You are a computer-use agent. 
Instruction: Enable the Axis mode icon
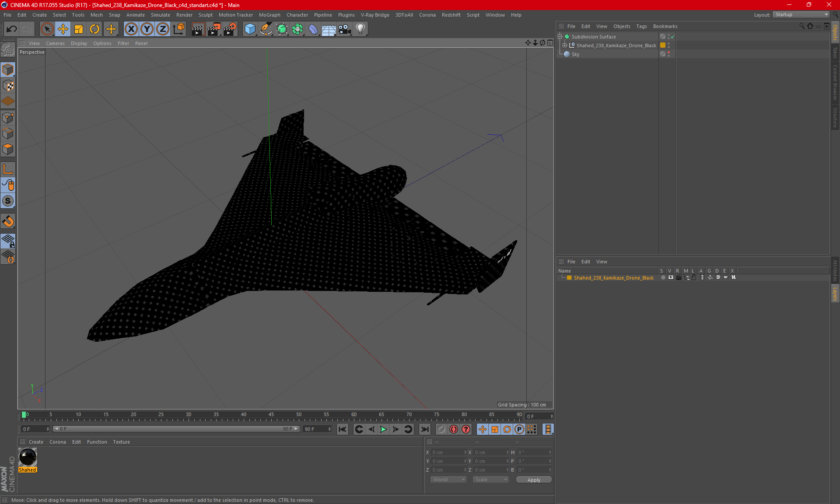8,169
